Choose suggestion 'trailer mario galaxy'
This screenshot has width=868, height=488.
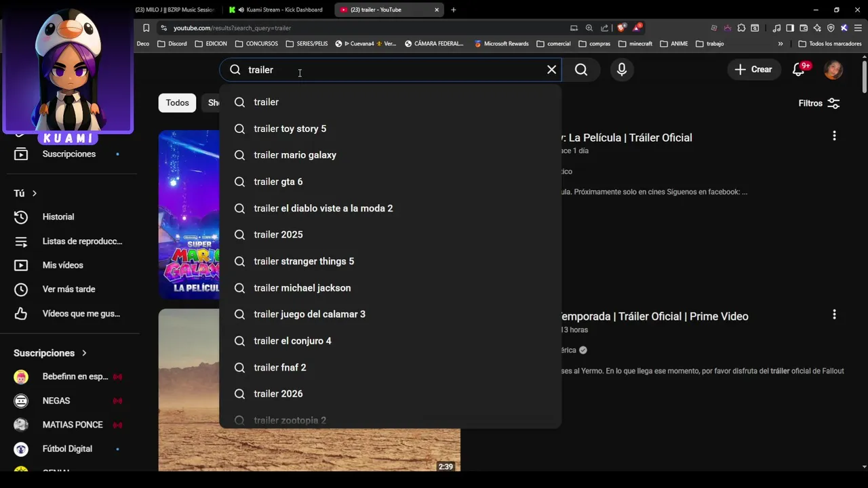coord(390,155)
